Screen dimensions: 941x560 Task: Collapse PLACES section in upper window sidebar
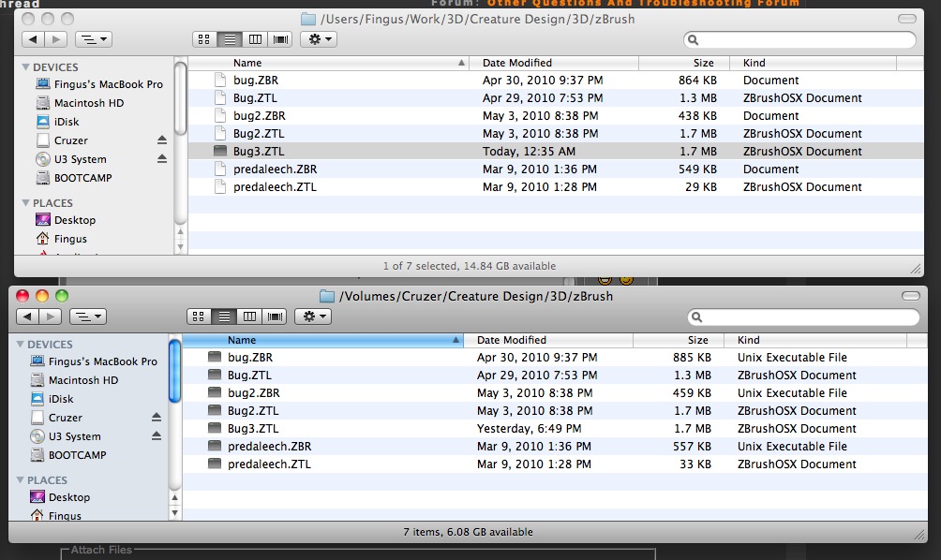pos(26,203)
